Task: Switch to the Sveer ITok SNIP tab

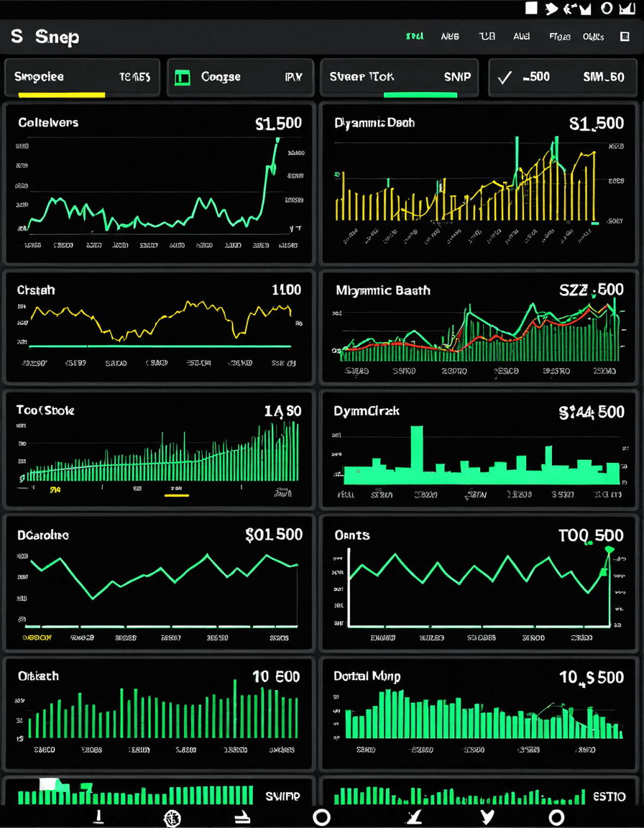Action: [398, 78]
